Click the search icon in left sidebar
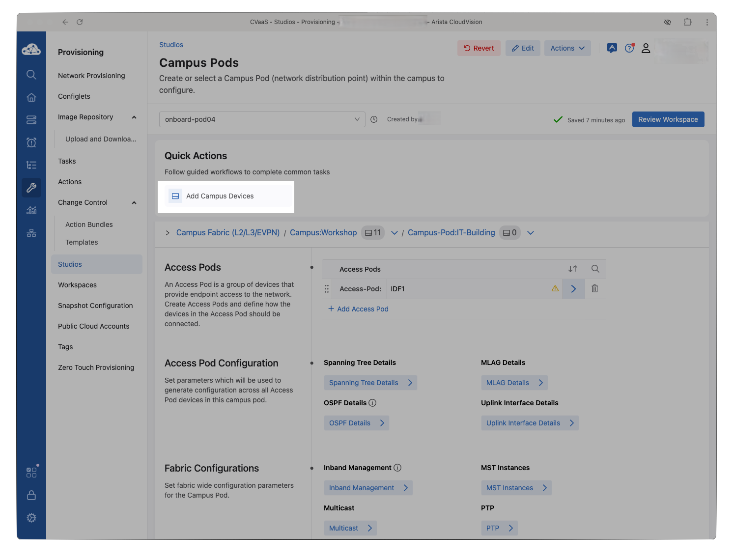Image resolution: width=733 pixels, height=560 pixels. pos(31,75)
